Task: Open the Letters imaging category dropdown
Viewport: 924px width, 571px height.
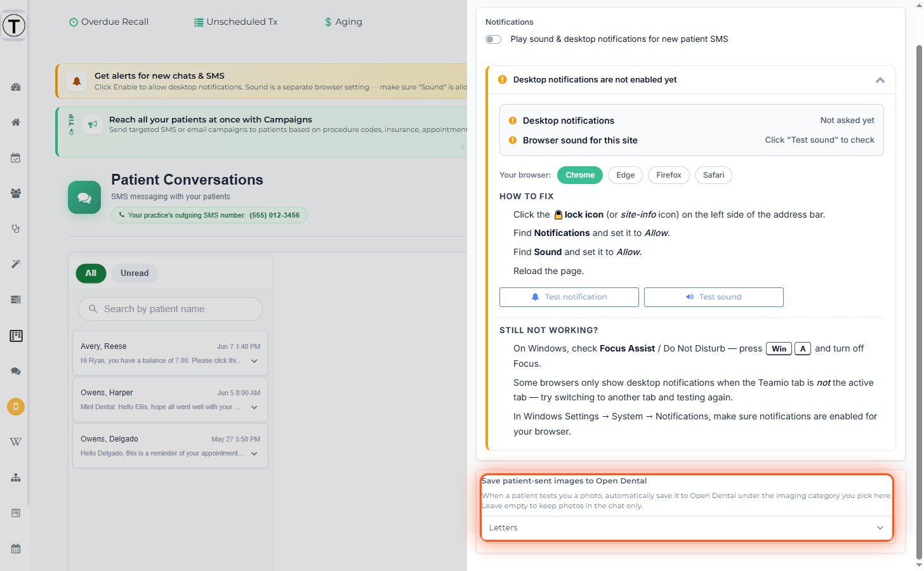Action: 687,528
